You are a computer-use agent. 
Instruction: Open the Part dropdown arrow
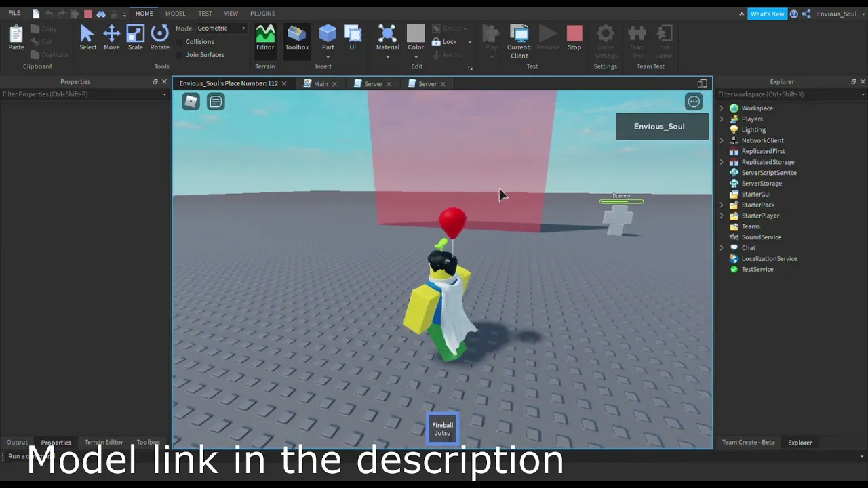[328, 57]
